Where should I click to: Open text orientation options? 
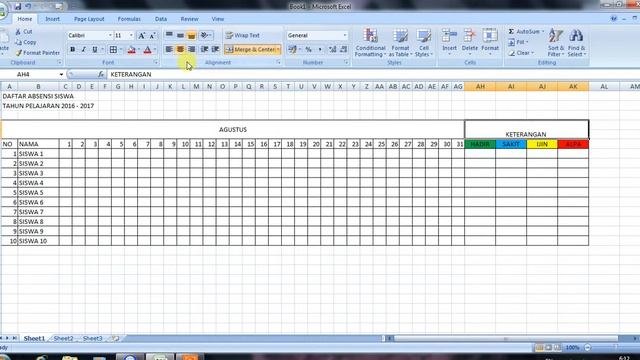coord(206,35)
